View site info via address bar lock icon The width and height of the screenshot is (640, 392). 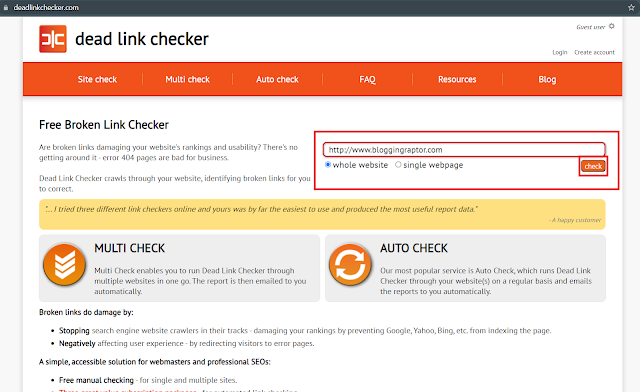pos(6,7)
